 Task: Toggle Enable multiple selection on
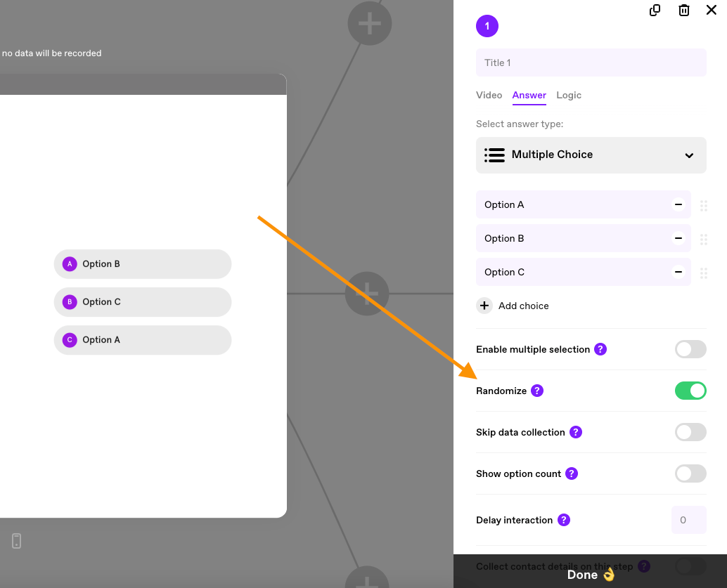coord(690,349)
